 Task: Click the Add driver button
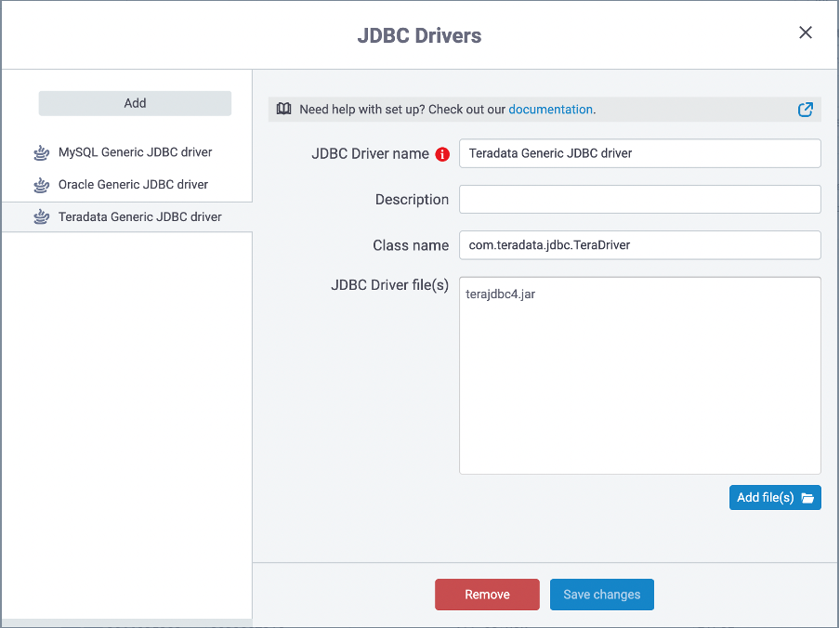pos(135,103)
